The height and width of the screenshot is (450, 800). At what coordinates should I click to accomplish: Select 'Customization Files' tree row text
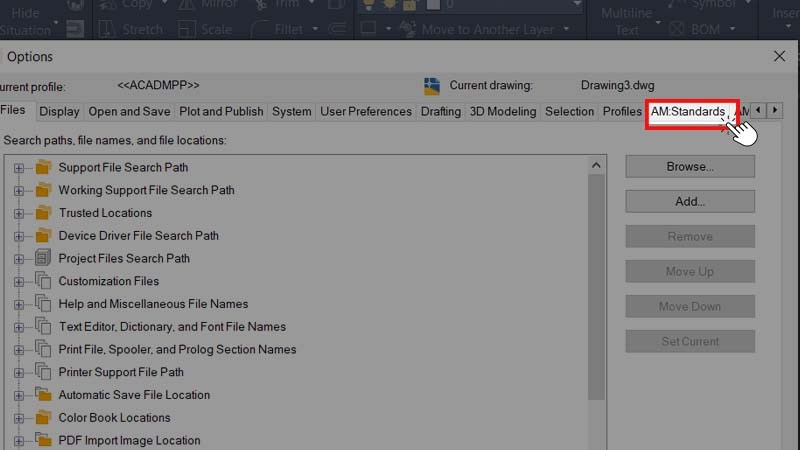point(109,281)
